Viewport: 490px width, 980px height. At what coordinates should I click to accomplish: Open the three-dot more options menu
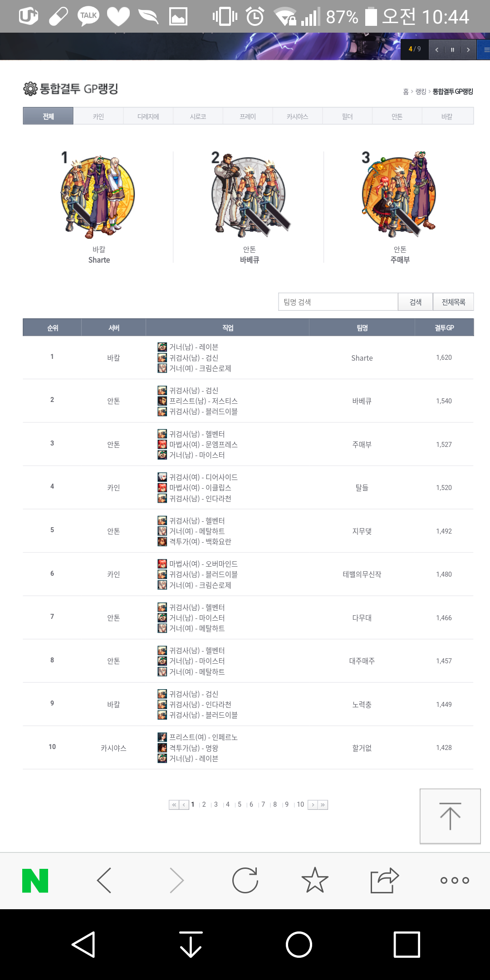pos(455,881)
